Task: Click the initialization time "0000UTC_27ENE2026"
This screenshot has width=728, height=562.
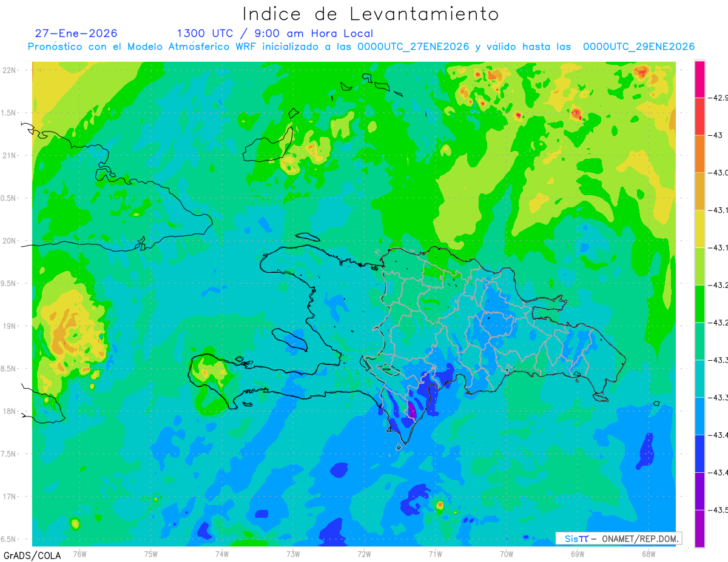Action: pyautogui.click(x=413, y=47)
